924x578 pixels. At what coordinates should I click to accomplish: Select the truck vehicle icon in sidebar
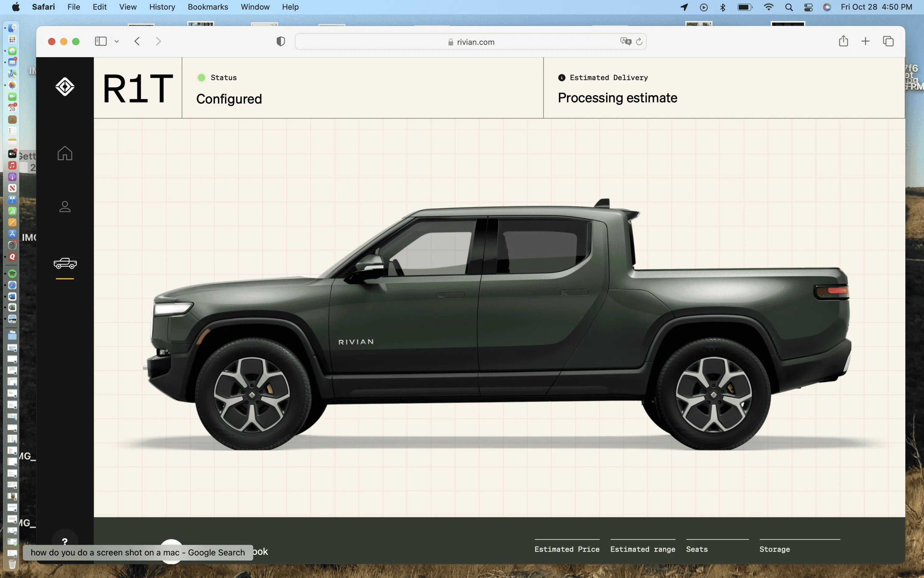coord(65,263)
